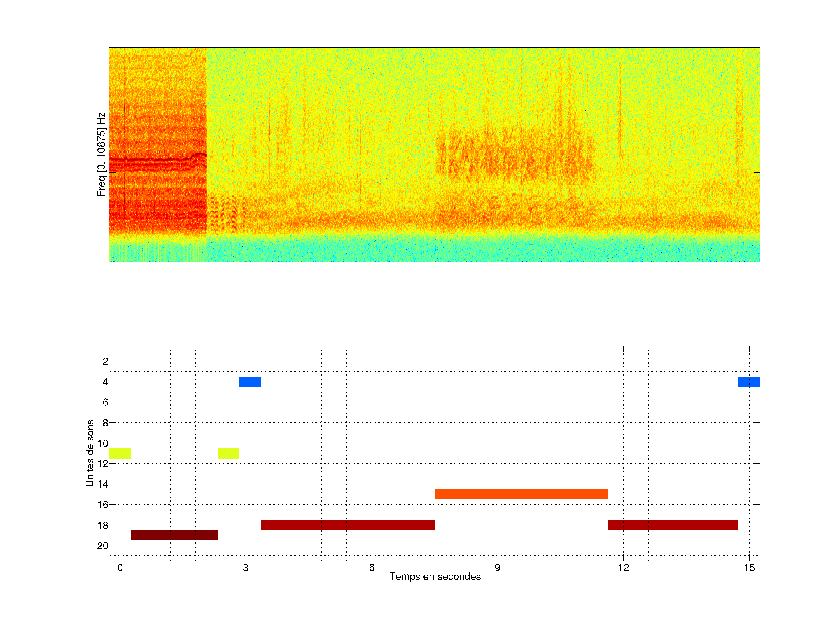The height and width of the screenshot is (630, 840).
Task: Click y-axis tick label 20
Action: [103, 546]
